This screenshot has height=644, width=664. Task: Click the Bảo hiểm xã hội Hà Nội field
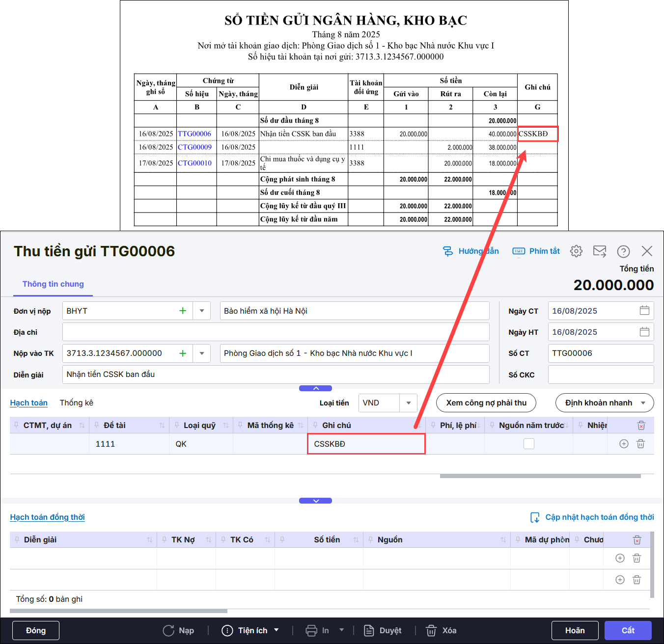coord(355,311)
